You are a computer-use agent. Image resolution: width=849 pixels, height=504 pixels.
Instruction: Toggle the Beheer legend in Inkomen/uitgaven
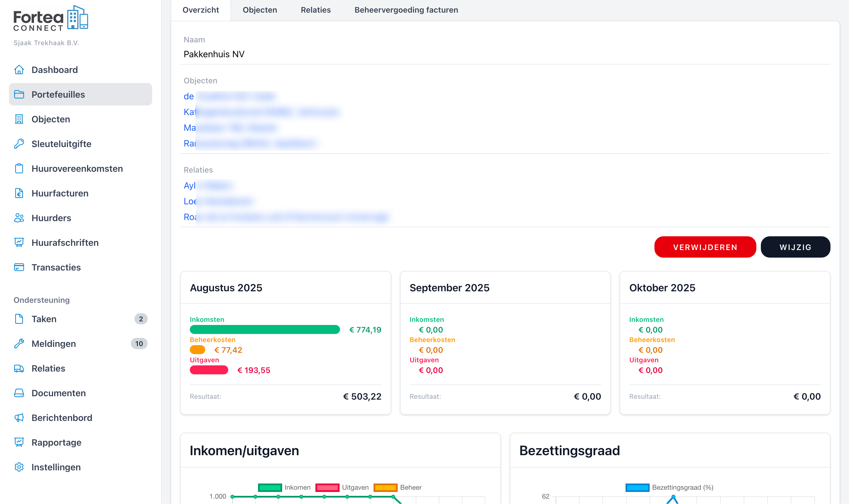pos(401,487)
